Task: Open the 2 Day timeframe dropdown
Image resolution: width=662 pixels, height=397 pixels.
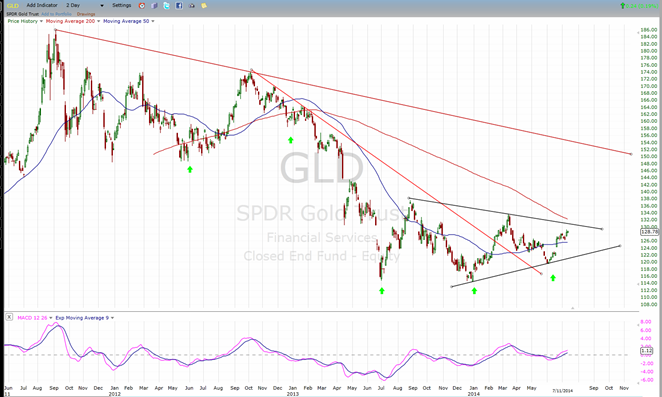Action: click(84, 5)
